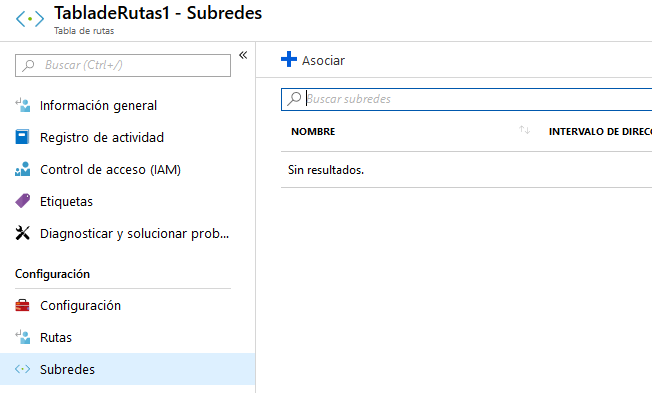
Task: Go to Control de acceso (IAM)
Action: (x=110, y=170)
